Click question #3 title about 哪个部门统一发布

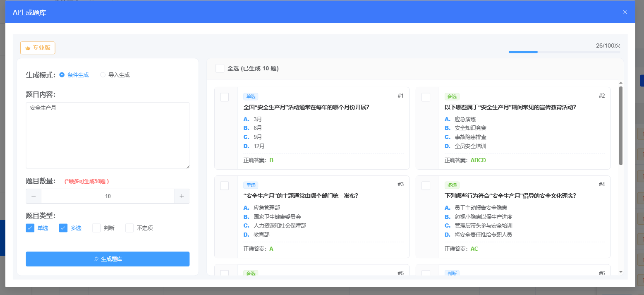tap(301, 196)
